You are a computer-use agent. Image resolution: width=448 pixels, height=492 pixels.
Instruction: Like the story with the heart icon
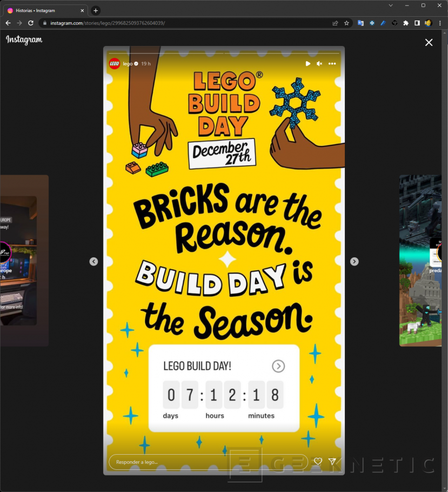pos(318,462)
